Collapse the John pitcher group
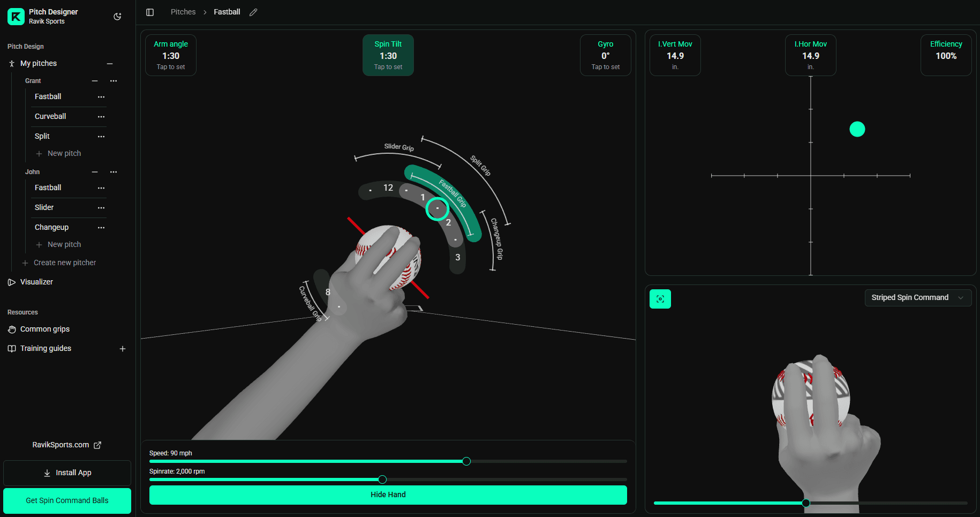The height and width of the screenshot is (517, 980). point(95,172)
